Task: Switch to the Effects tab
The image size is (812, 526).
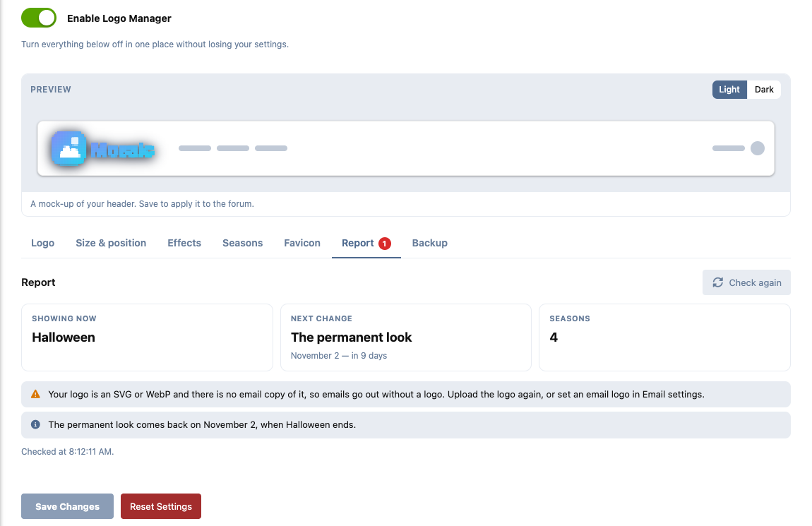Action: [x=184, y=244]
